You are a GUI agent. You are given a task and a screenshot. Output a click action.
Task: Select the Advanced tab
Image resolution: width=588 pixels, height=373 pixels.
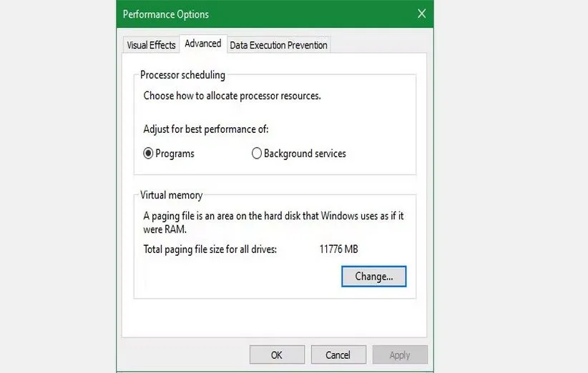pos(202,44)
